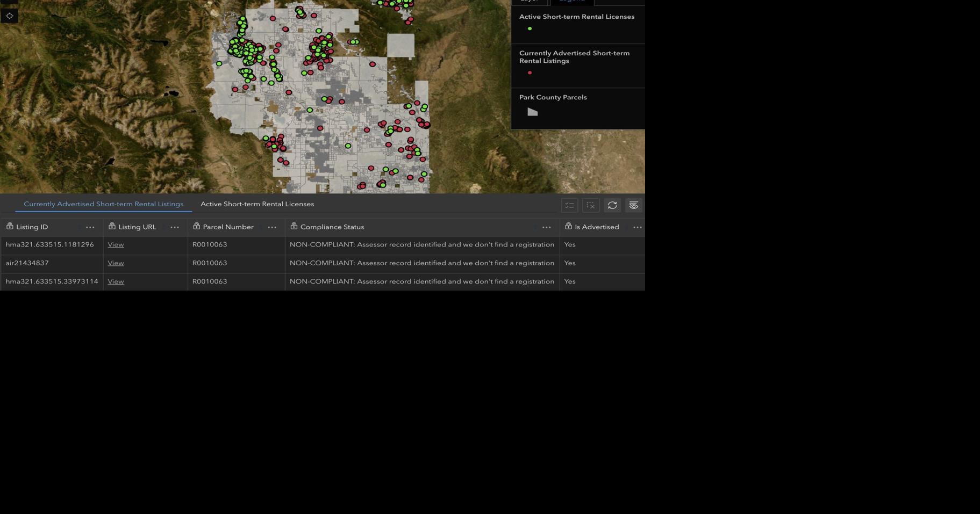Click the show selection table icon

(x=569, y=205)
